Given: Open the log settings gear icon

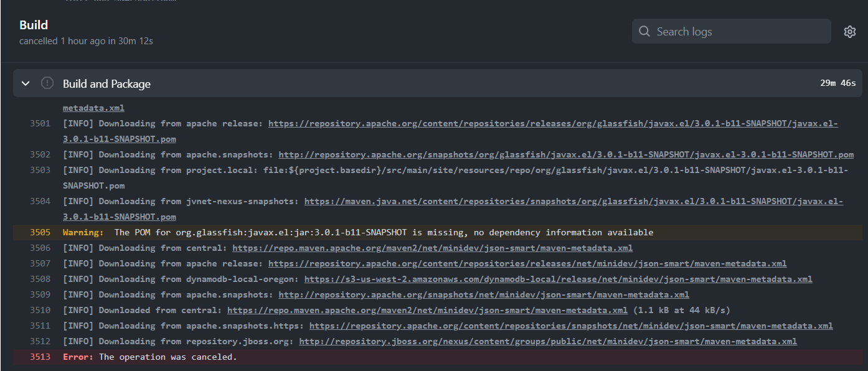Looking at the screenshot, I should [x=849, y=32].
